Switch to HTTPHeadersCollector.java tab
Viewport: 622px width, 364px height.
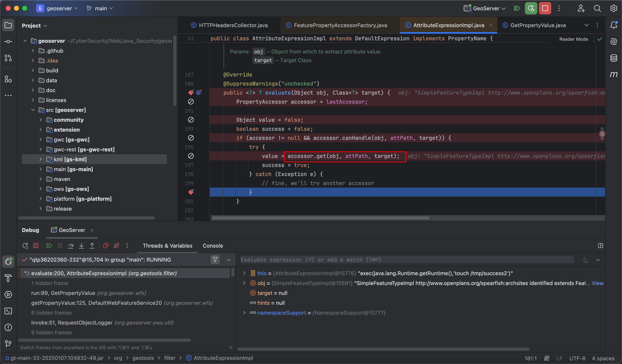pos(229,25)
